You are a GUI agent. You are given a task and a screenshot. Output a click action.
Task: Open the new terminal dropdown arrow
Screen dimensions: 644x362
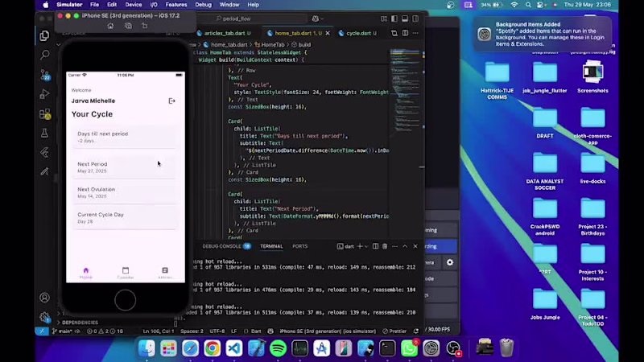coord(366,246)
